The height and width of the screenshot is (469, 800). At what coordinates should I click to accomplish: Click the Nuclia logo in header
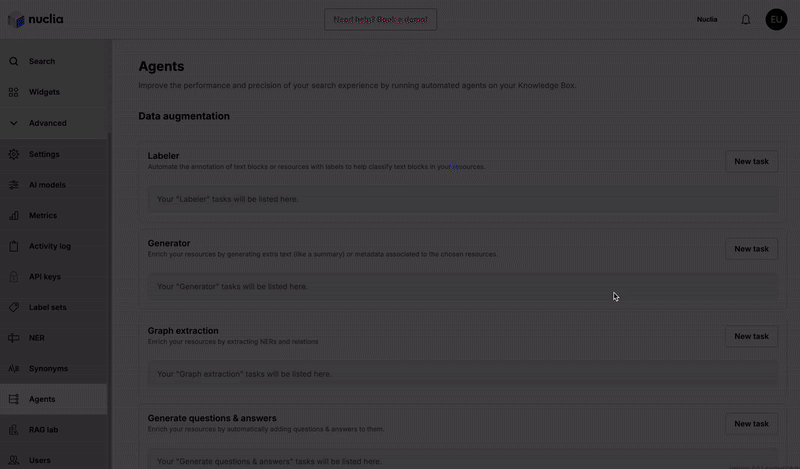coord(35,19)
